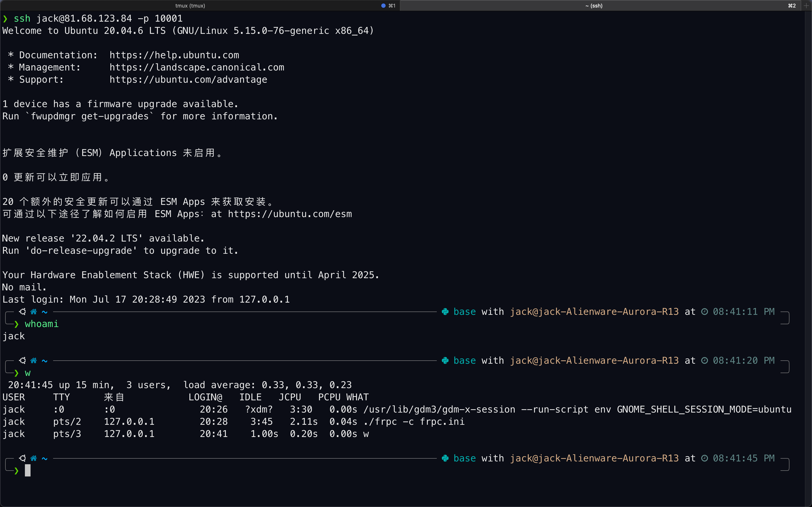Image resolution: width=812 pixels, height=507 pixels.
Task: Click 'jack@jack-Alienware-Aurora-R13' in the 08:41:45 prompt
Action: [594, 458]
